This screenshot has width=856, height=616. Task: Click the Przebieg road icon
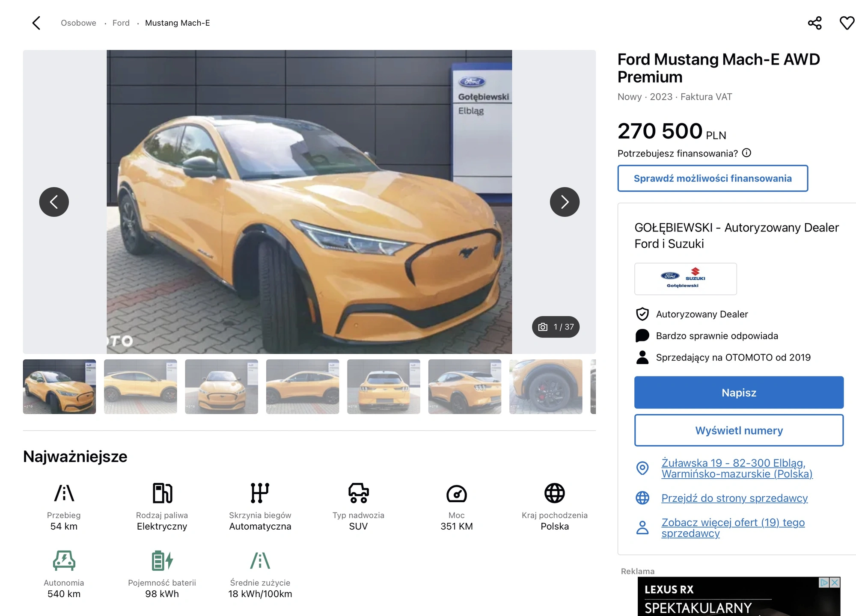click(64, 493)
